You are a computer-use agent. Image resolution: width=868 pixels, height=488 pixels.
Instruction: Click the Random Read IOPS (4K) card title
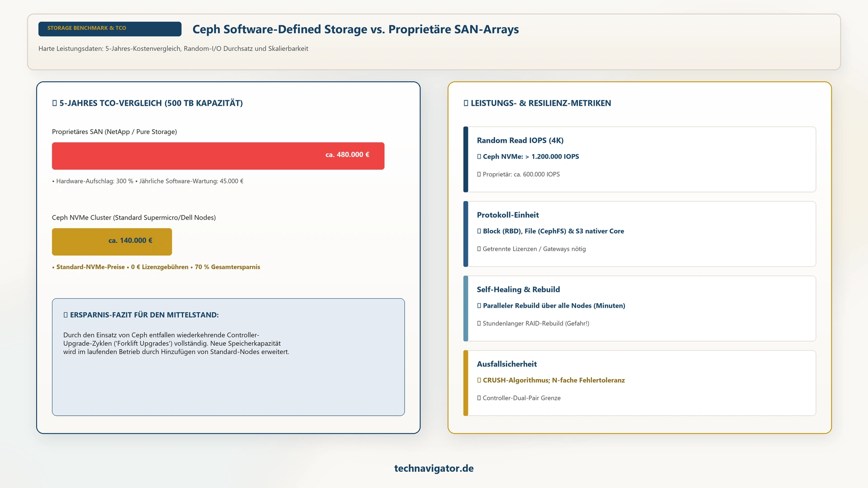520,141
